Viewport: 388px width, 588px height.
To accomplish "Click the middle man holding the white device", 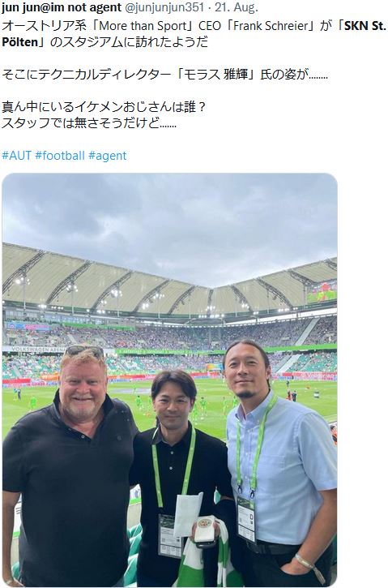I will click(x=181, y=476).
